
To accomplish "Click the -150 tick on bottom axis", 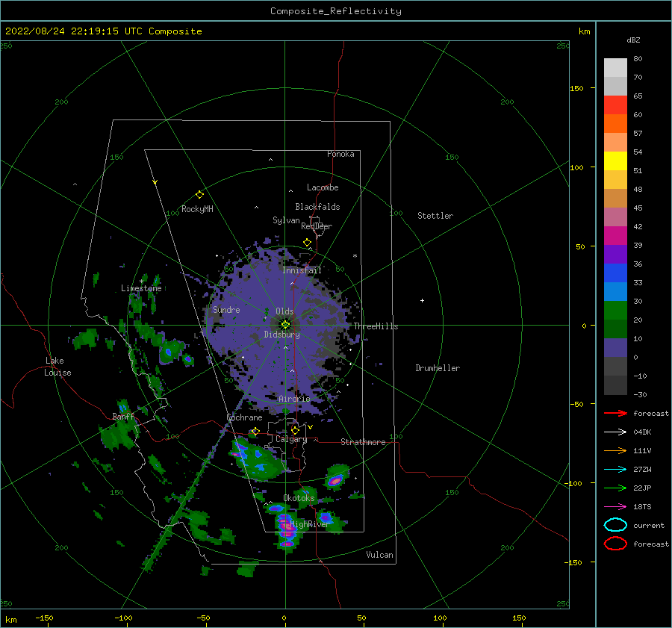I will (x=44, y=618).
